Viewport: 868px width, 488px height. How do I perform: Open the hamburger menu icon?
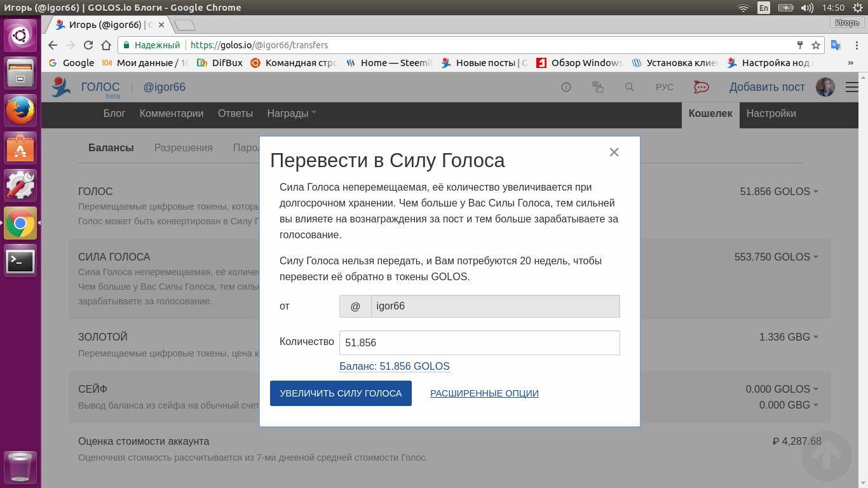click(852, 87)
